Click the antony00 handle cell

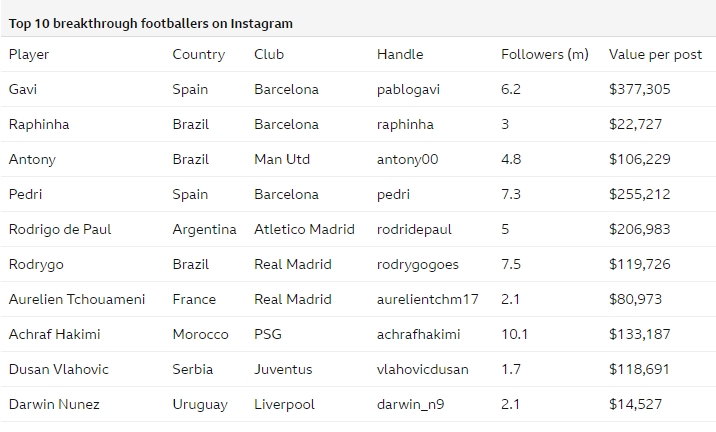point(407,159)
